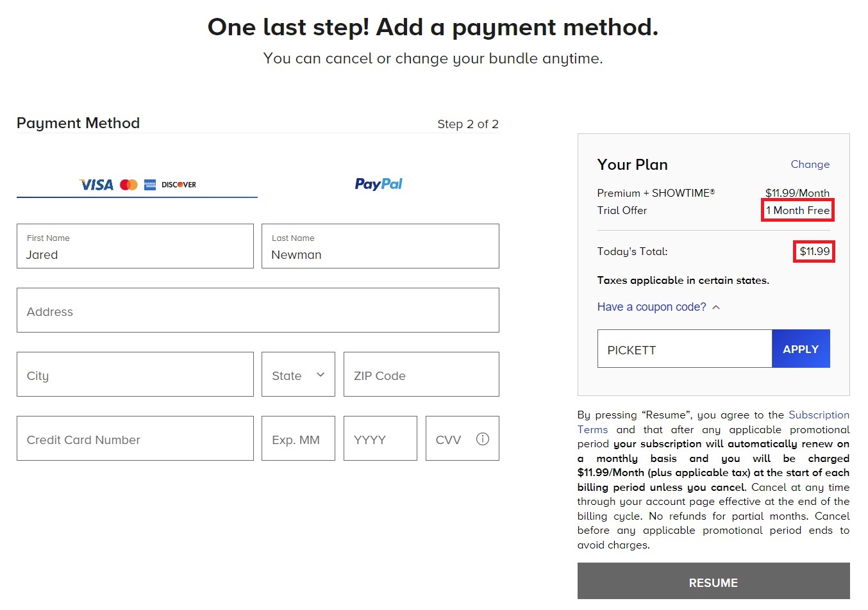
Task: Click the ZIP Code field
Action: point(421,375)
